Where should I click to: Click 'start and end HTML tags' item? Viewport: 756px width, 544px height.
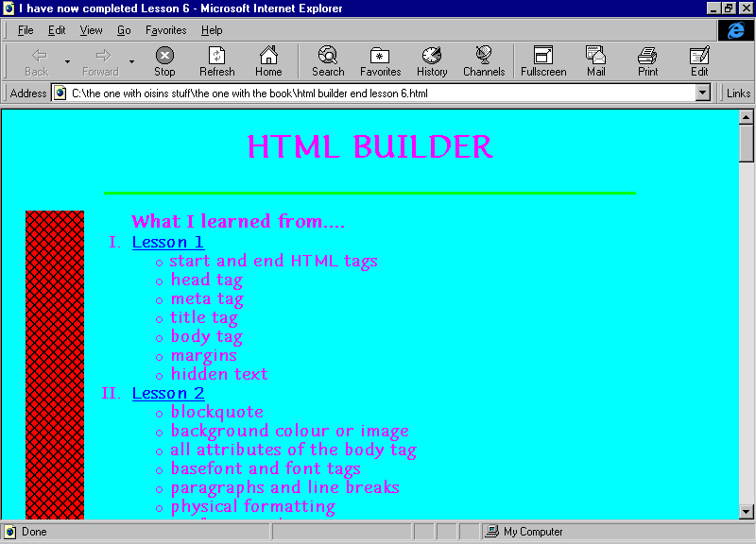coord(273,261)
